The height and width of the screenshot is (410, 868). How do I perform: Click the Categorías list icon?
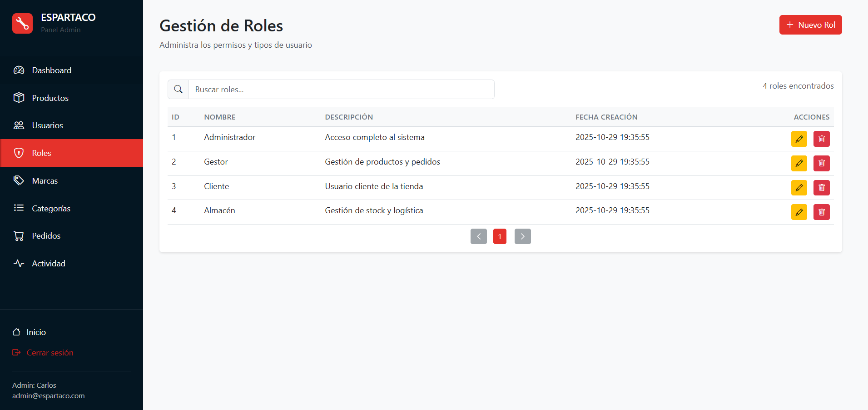click(x=19, y=208)
